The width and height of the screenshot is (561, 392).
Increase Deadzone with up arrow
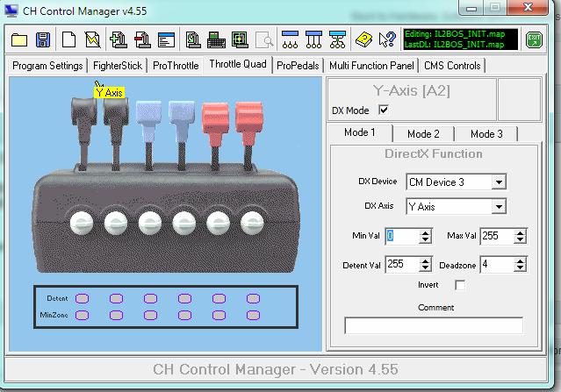(520, 261)
